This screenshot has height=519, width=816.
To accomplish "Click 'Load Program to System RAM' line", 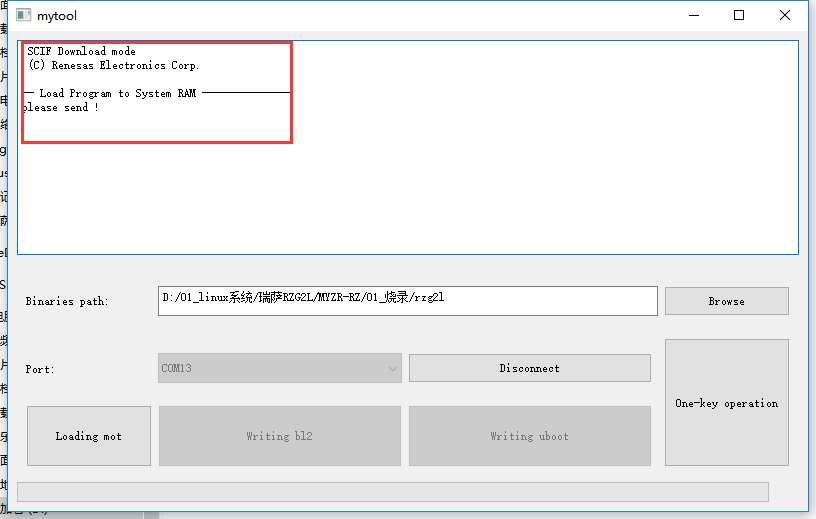I will 118,93.
